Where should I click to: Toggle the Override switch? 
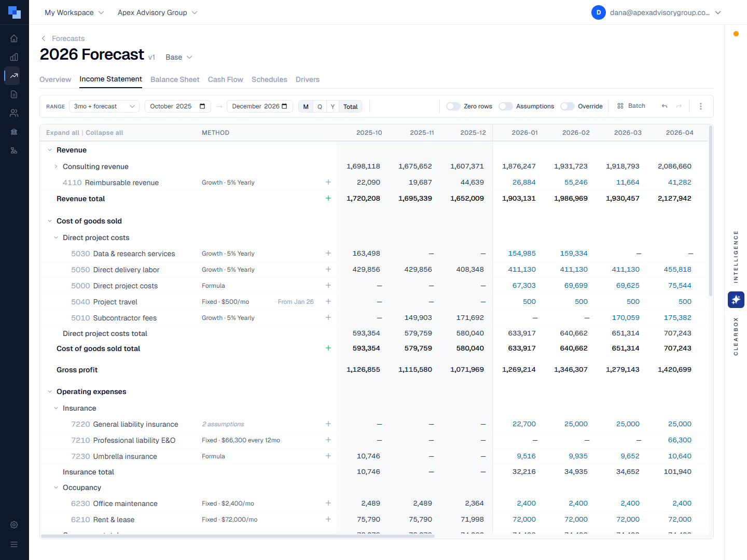(568, 106)
